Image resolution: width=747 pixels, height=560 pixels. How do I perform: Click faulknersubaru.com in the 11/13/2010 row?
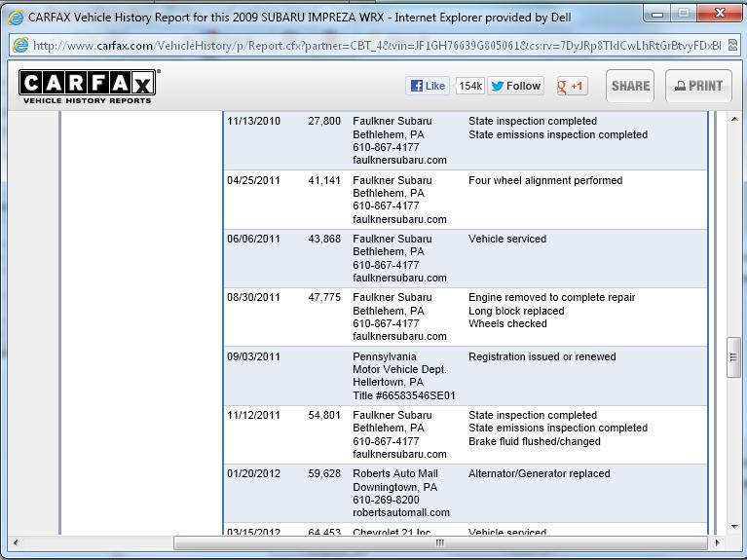click(x=399, y=160)
